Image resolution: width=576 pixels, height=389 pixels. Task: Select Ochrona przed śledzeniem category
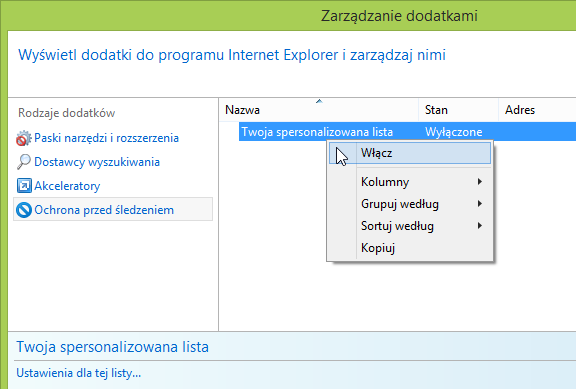[x=113, y=209]
